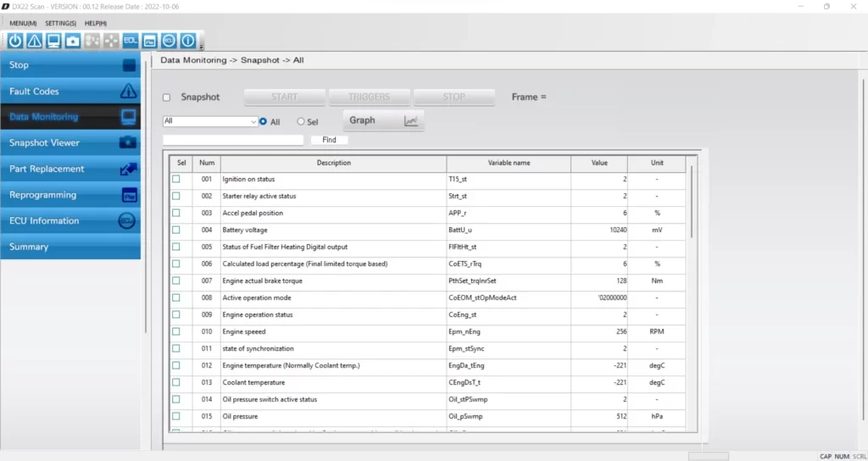Screen dimensions: 868x461
Task: Open the MENU(M) menu
Action: [23, 23]
